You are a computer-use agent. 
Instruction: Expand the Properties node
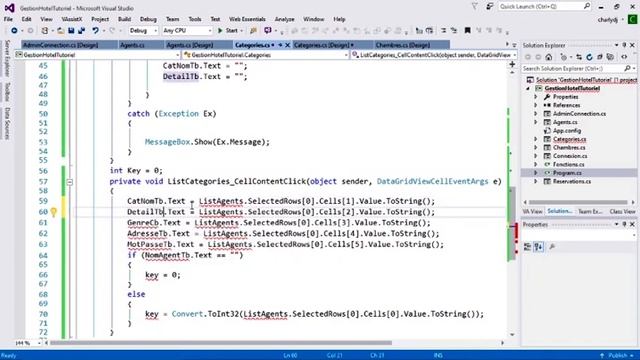point(536,97)
